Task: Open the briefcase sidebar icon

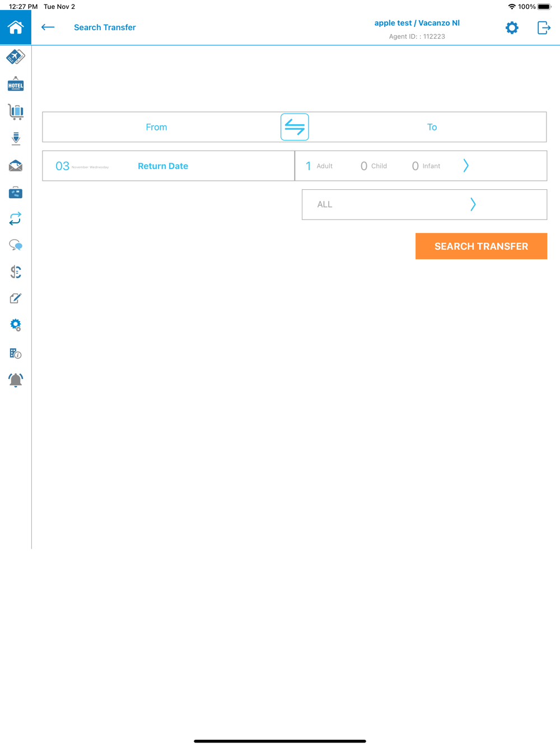Action: point(16,193)
